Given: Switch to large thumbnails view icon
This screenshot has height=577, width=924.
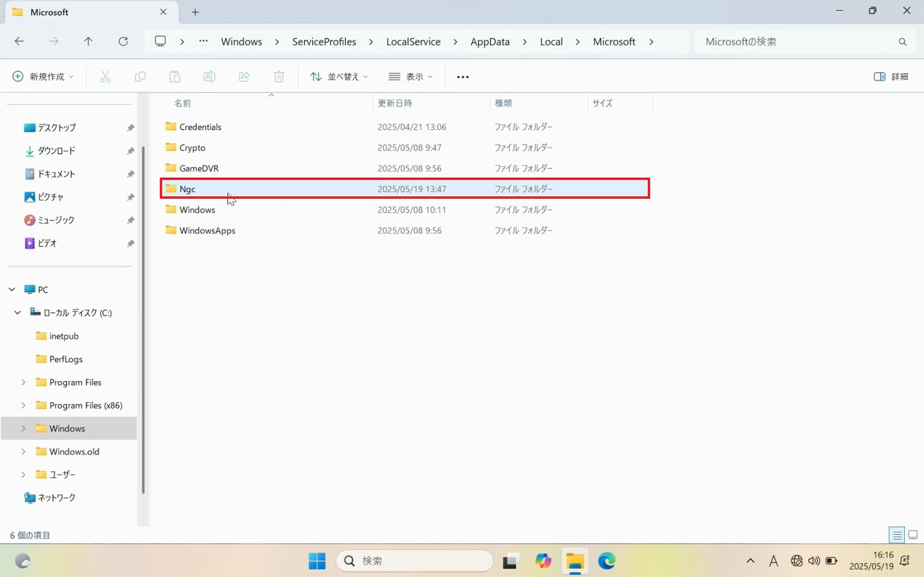Looking at the screenshot, I should tap(913, 535).
